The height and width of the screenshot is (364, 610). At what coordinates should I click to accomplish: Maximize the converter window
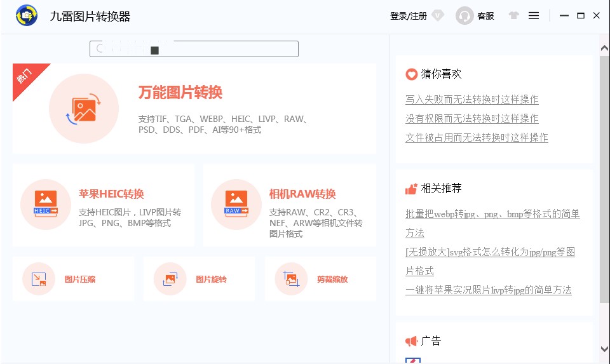point(580,15)
